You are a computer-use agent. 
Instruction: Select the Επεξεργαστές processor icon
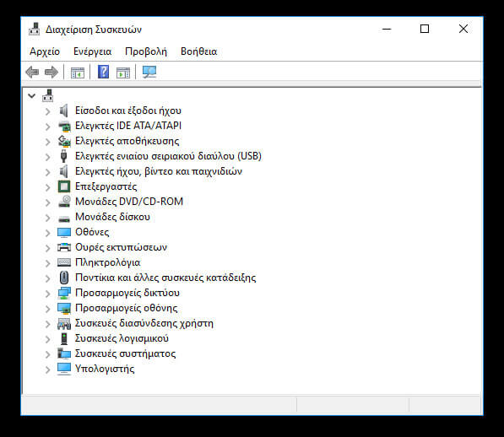tap(64, 186)
